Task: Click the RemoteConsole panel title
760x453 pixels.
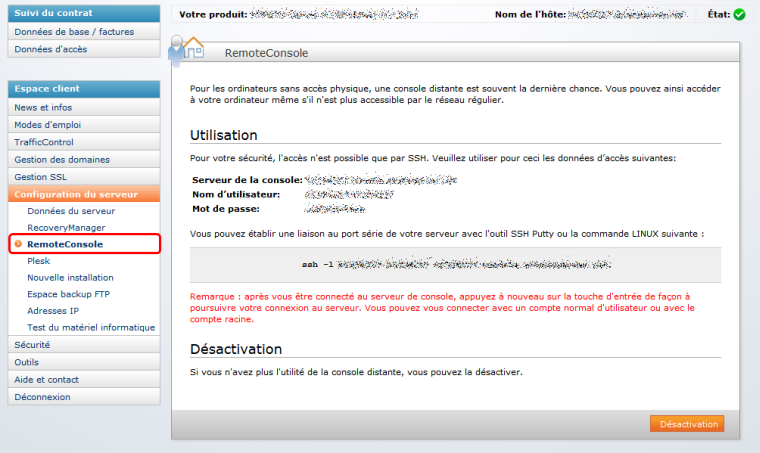Action: [x=266, y=53]
